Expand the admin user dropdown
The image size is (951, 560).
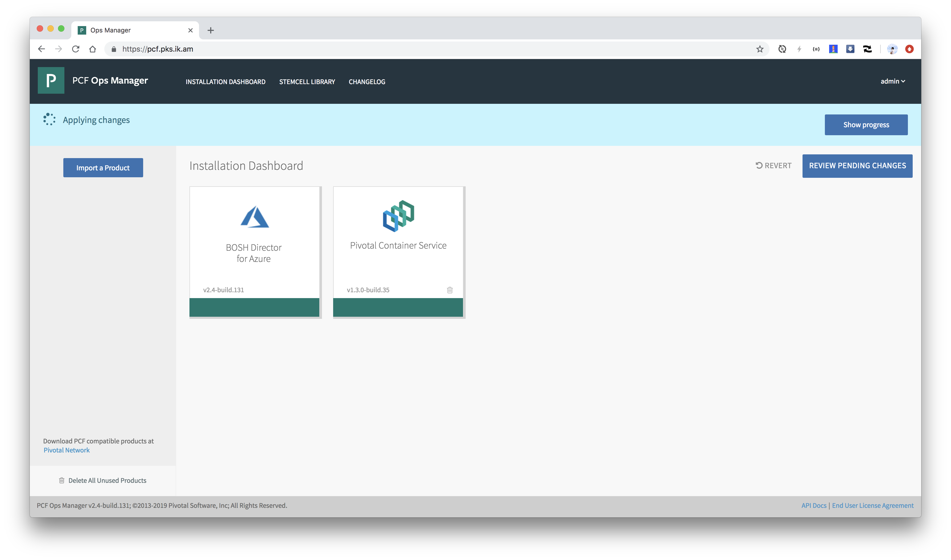(x=892, y=81)
